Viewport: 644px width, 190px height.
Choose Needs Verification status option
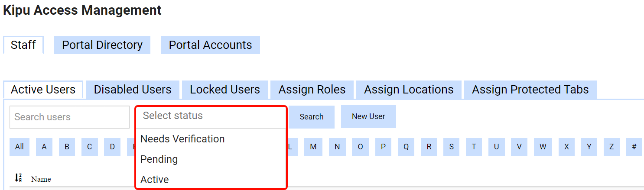point(182,139)
